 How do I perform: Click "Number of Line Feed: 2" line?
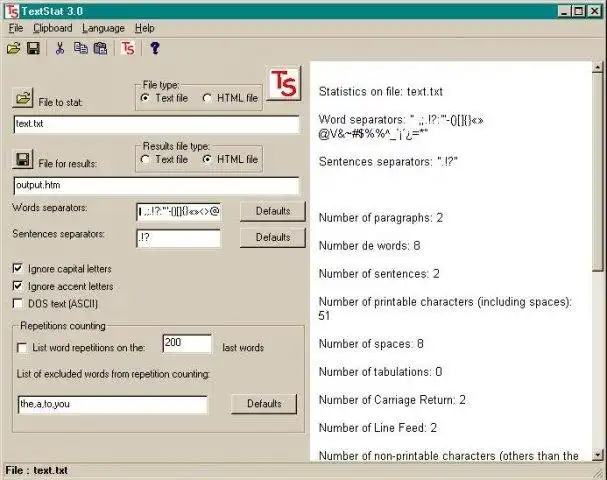click(x=377, y=428)
